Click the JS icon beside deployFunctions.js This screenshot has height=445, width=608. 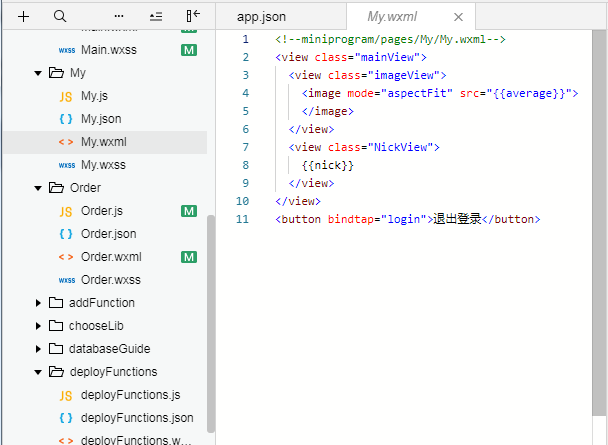point(66,395)
